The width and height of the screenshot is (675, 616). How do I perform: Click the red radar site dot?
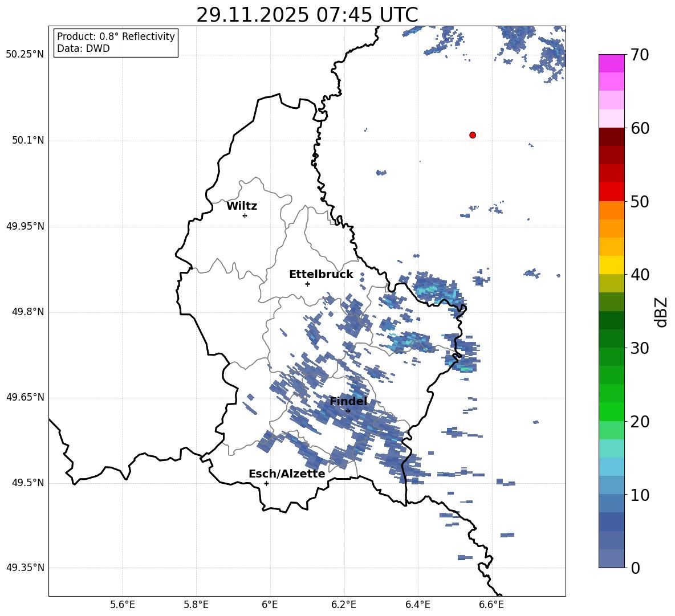[x=472, y=135]
